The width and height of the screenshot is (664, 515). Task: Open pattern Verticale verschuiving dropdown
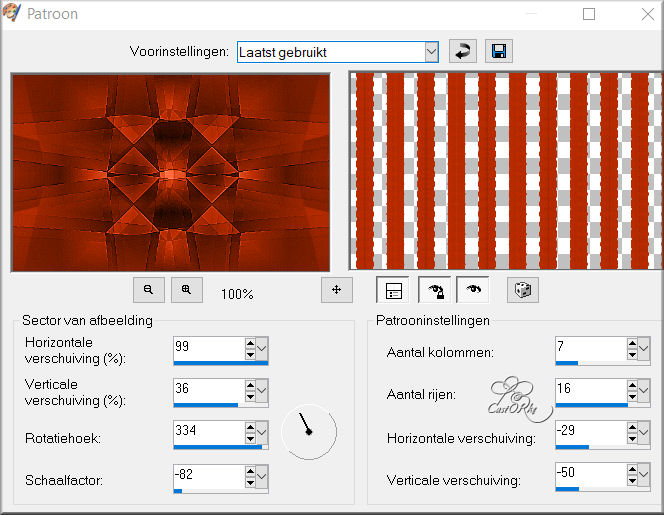pyautogui.click(x=644, y=474)
